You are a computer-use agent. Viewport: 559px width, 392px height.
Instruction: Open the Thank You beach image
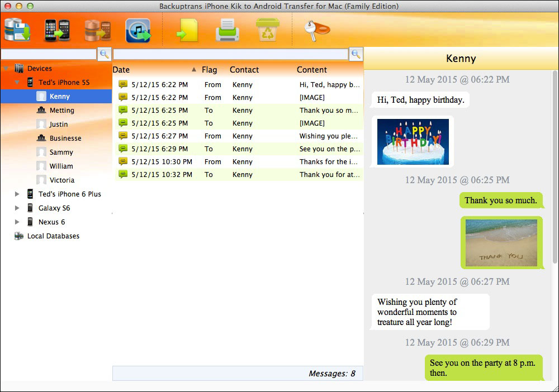[x=501, y=243]
